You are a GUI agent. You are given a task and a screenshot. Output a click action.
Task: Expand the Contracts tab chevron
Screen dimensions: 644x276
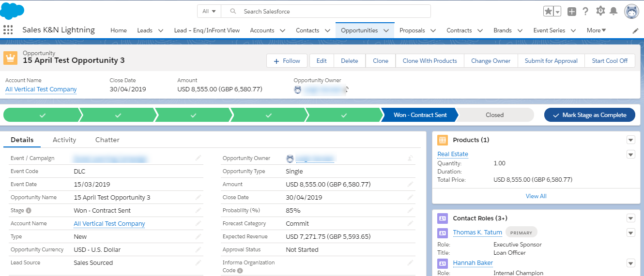click(480, 30)
